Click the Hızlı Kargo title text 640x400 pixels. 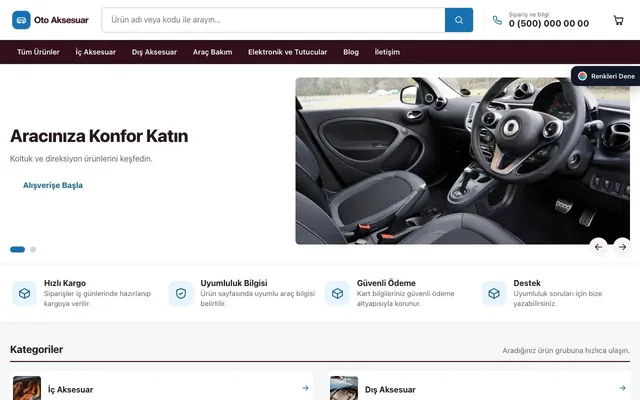[65, 283]
